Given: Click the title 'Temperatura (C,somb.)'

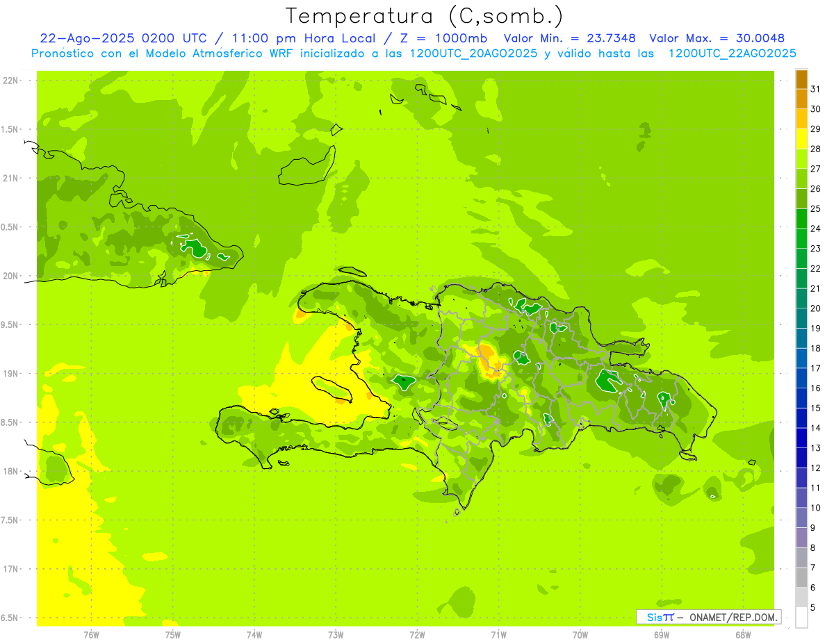Looking at the screenshot, I should (423, 16).
